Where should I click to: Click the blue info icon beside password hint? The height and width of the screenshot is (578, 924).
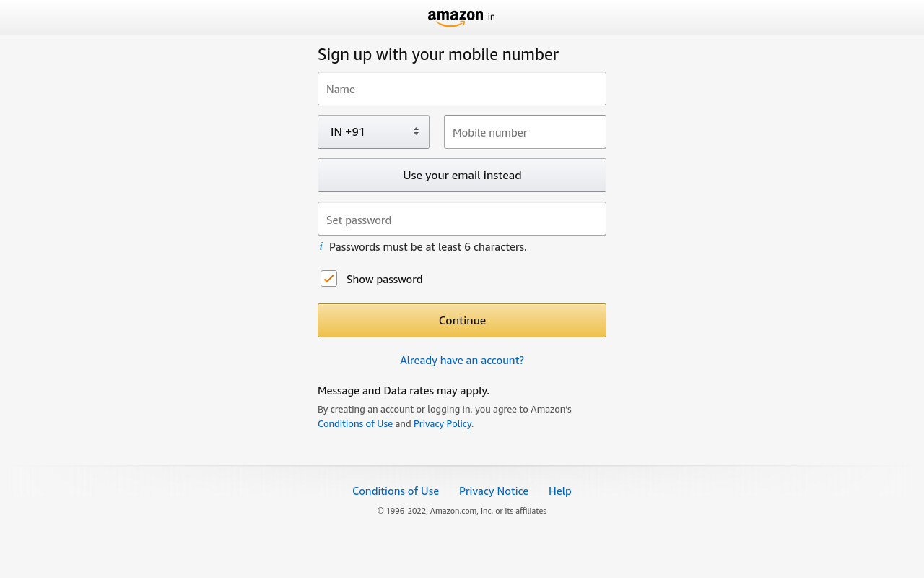pos(321,246)
